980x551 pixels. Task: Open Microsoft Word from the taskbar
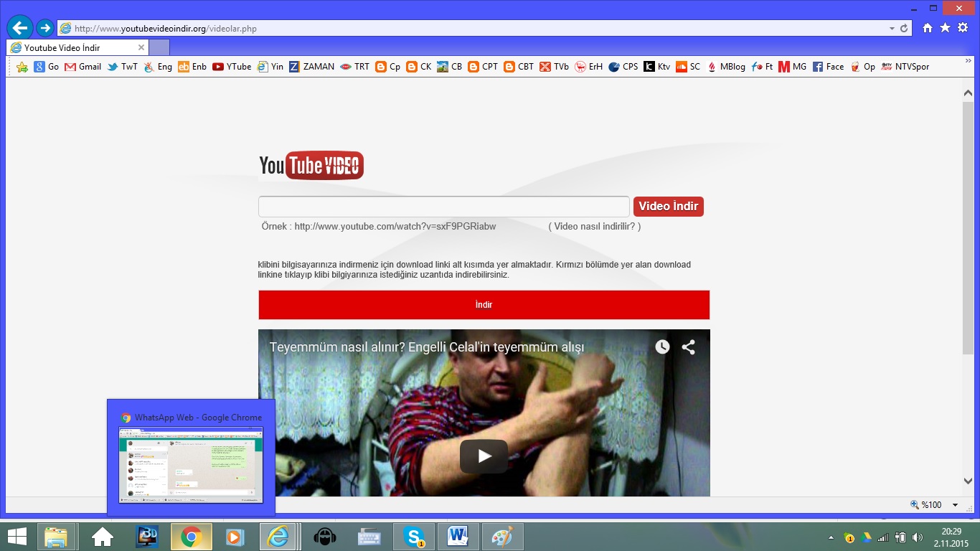coord(458,537)
